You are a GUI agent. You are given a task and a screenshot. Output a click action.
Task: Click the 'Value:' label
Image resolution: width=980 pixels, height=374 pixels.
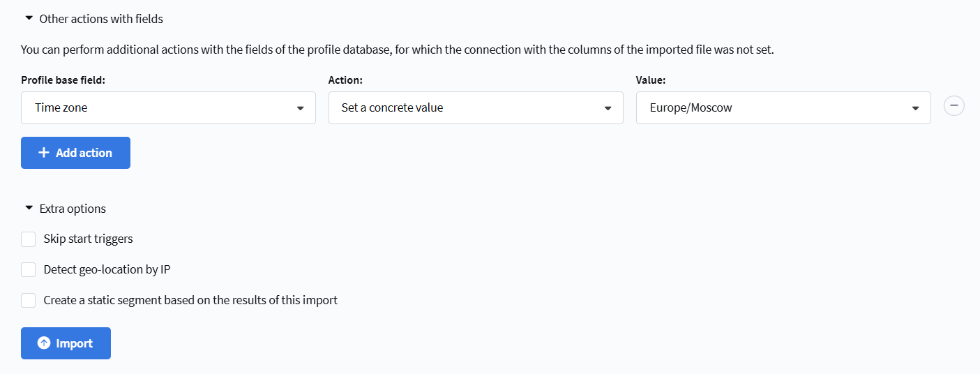[651, 80]
